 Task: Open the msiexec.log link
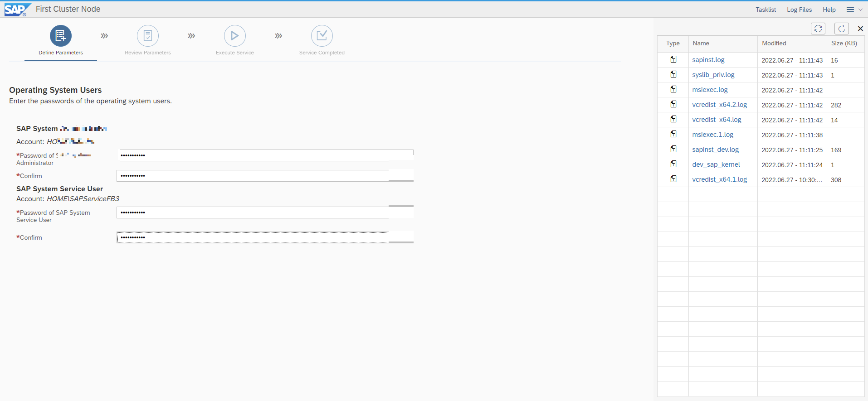(710, 90)
